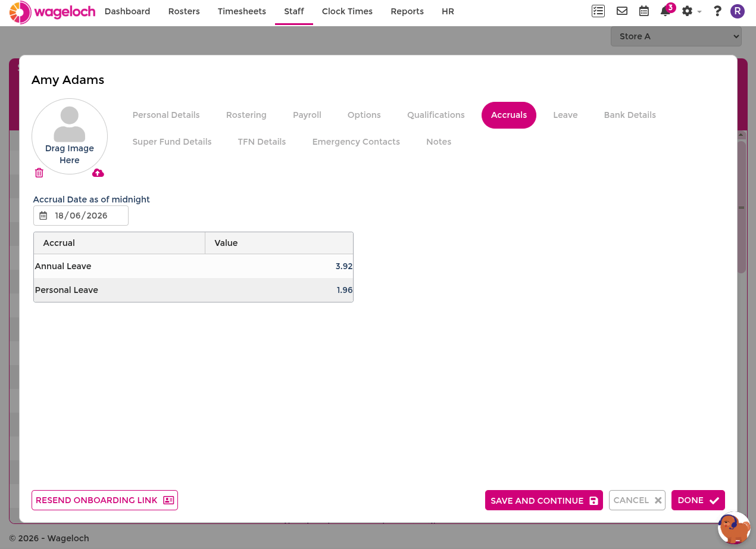756x549 pixels.
Task: Open the user avatar R menu
Action: point(738,11)
